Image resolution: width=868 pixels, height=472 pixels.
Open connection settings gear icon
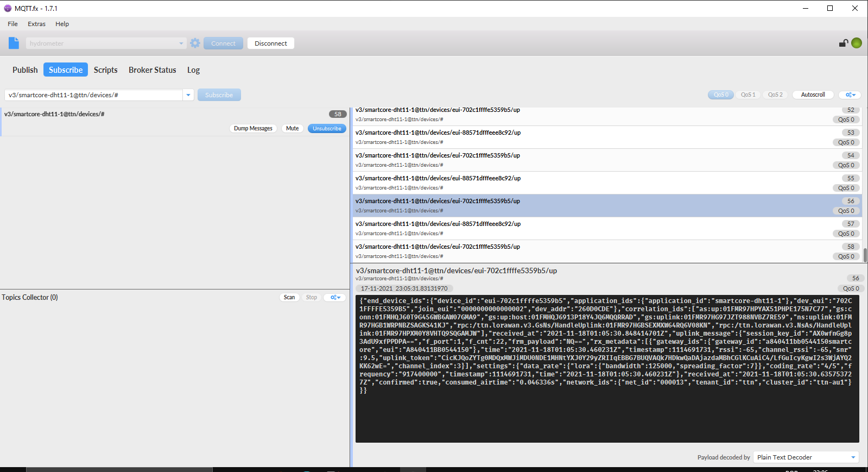click(x=195, y=43)
